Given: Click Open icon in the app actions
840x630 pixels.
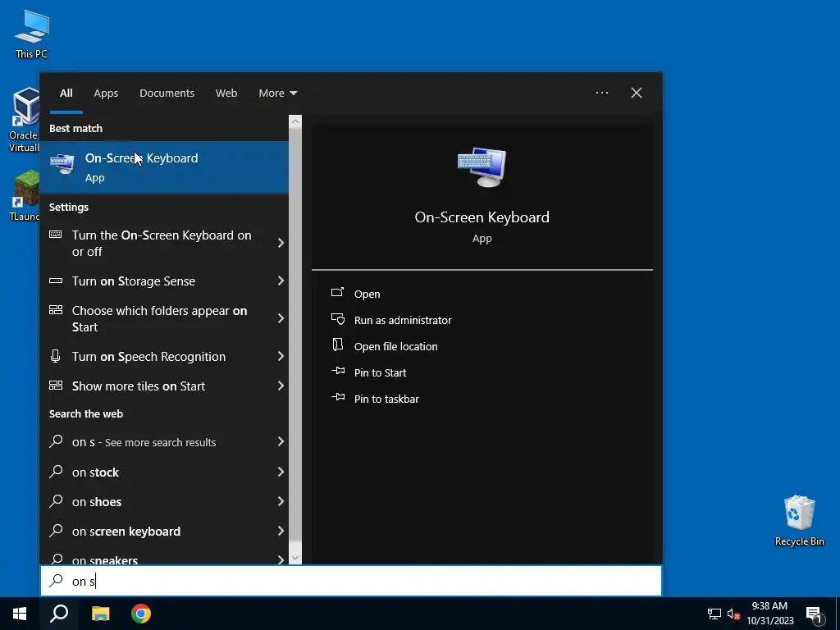Looking at the screenshot, I should pyautogui.click(x=337, y=293).
